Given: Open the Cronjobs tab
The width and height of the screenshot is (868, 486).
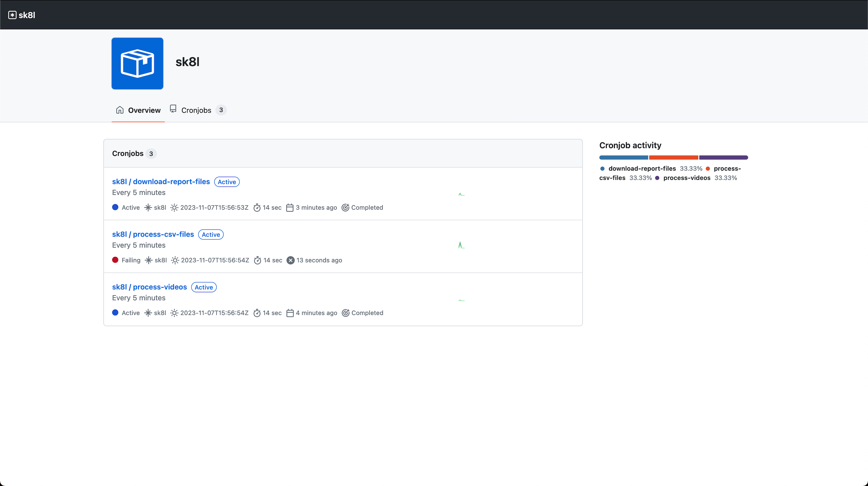Looking at the screenshot, I should click(196, 110).
